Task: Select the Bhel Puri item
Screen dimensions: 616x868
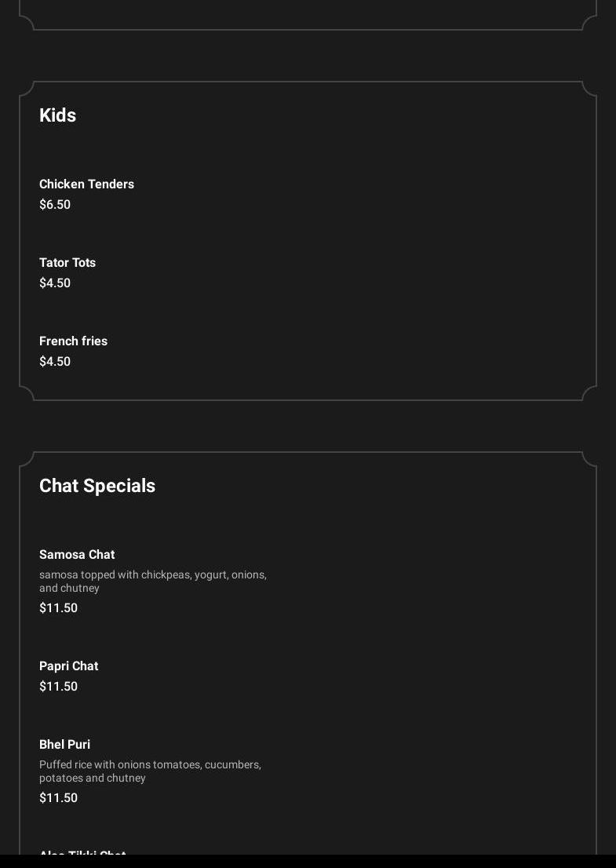Action: click(64, 745)
